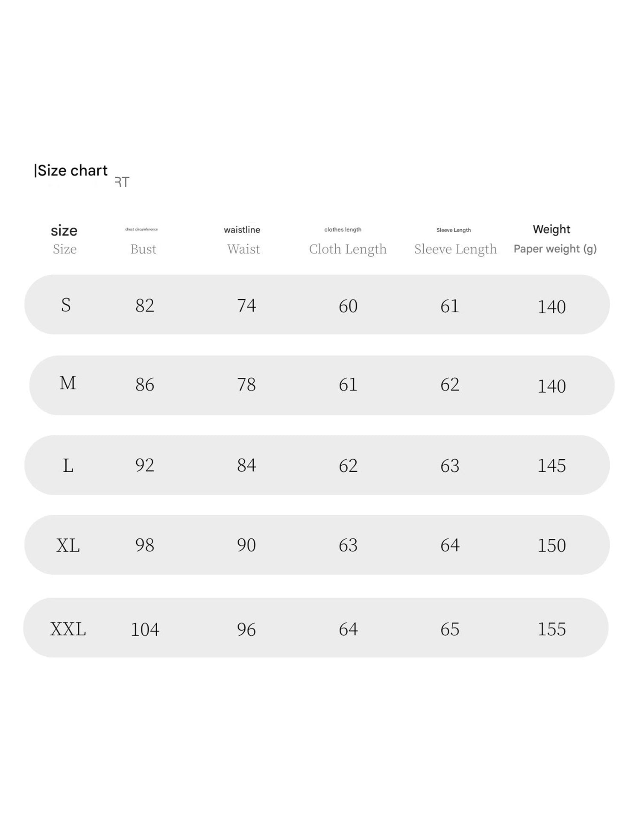Screen dimensions: 633x840
Task: Select the XXL size row label
Action: click(68, 629)
